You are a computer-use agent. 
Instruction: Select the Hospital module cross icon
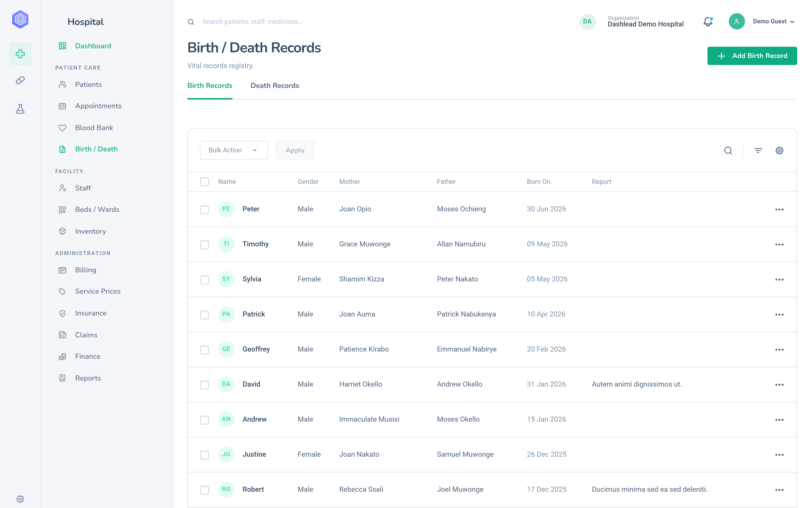pos(20,54)
